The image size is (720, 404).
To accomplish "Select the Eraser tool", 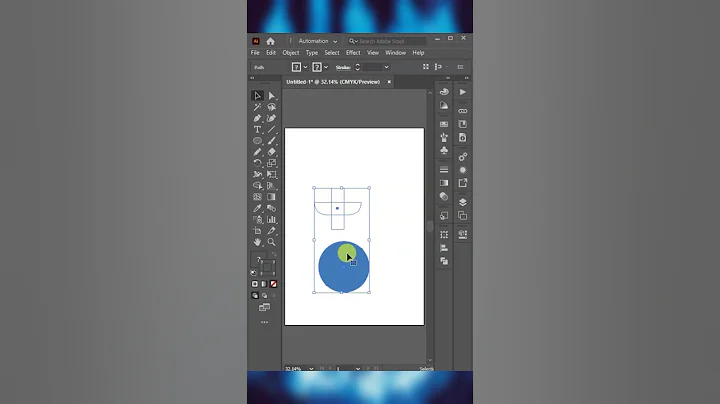I will tap(271, 152).
